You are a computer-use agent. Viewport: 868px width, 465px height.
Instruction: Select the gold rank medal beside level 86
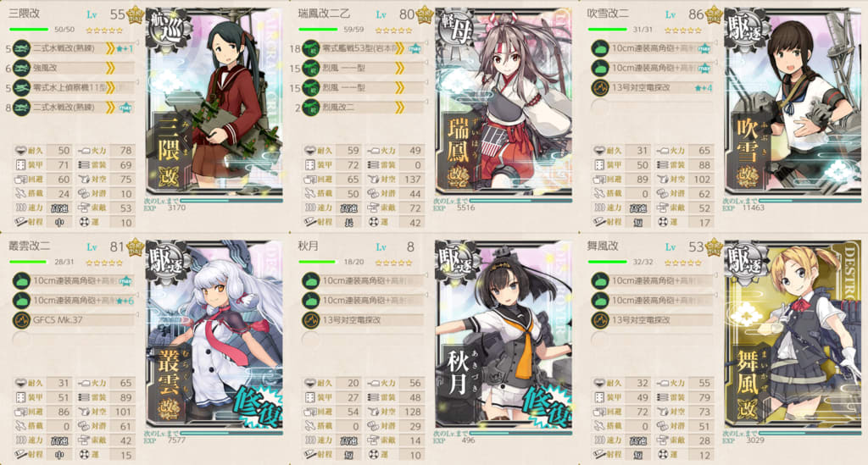point(714,14)
